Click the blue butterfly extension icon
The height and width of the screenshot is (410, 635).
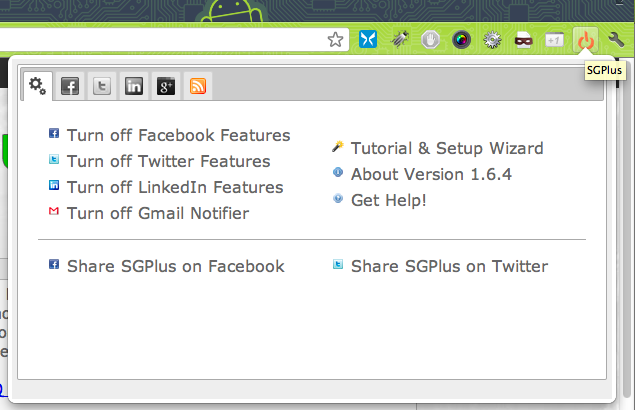pyautogui.click(x=368, y=40)
